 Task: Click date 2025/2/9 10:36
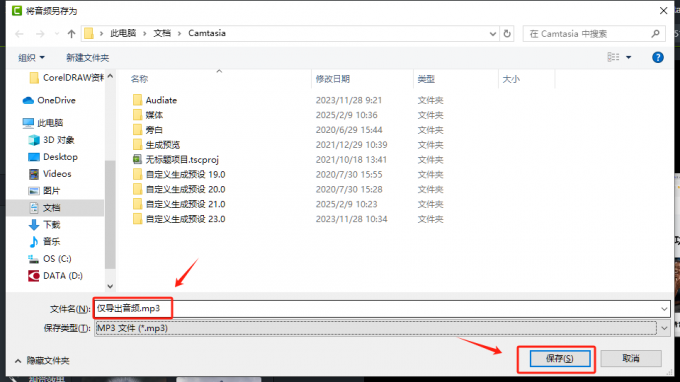347,115
